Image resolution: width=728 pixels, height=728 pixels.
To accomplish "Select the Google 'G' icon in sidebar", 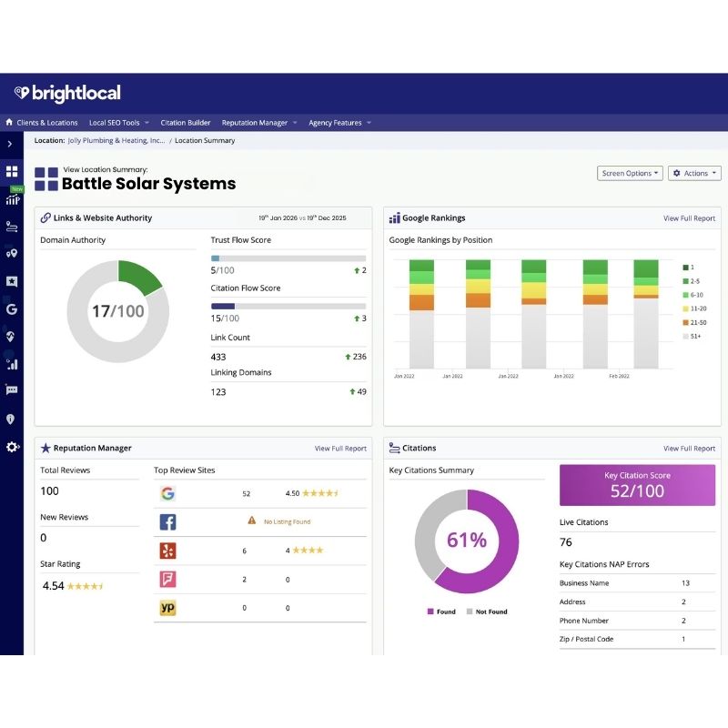I will [12, 309].
